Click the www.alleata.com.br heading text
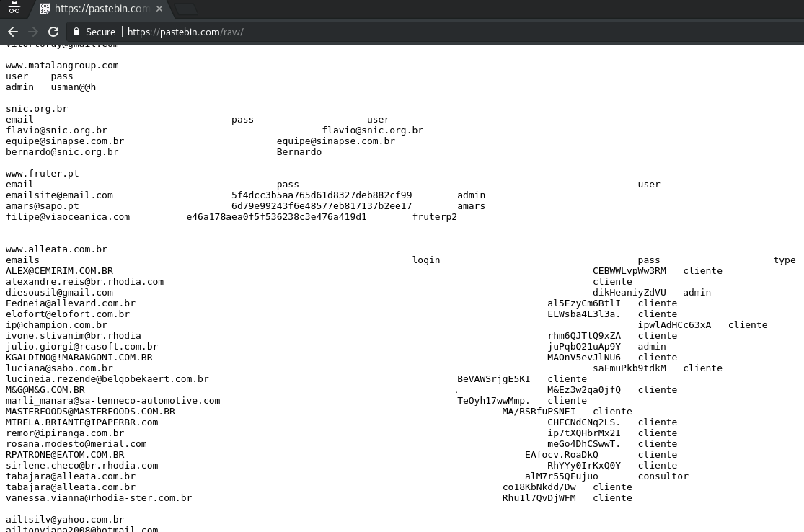 [56, 249]
